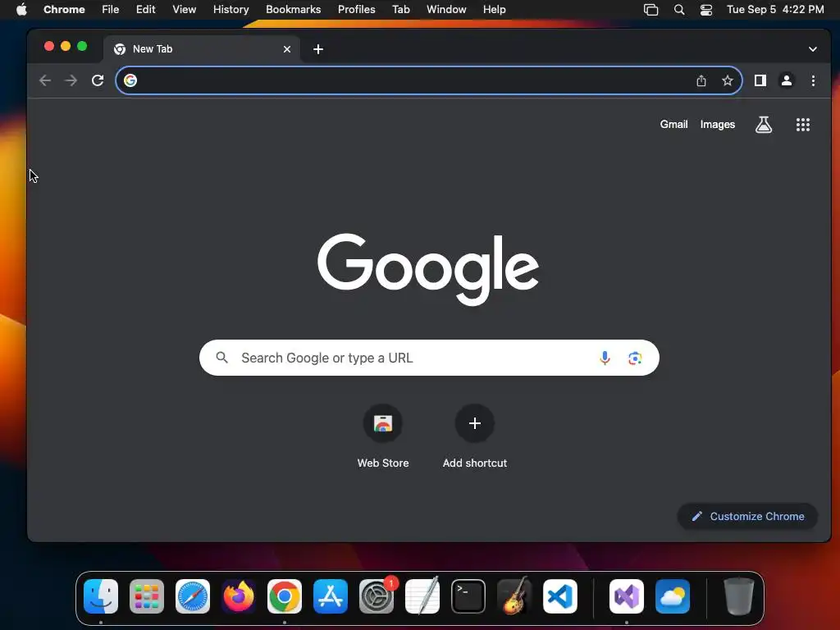Open TextEdit from the Dock
Viewport: 840px width, 630px height.
(x=422, y=596)
